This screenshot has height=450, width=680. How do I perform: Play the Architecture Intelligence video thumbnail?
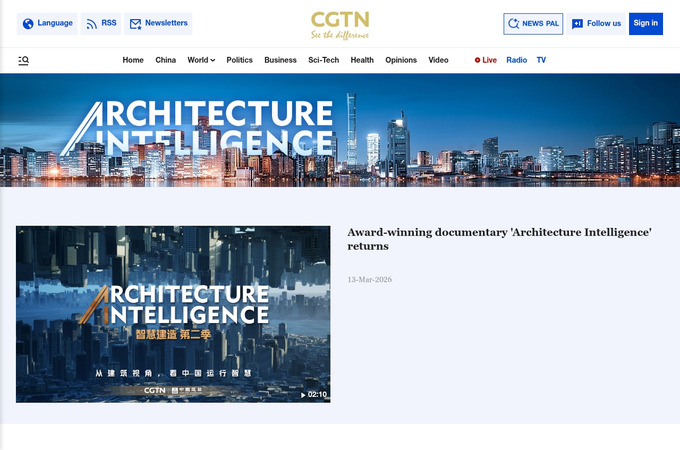pos(173,314)
